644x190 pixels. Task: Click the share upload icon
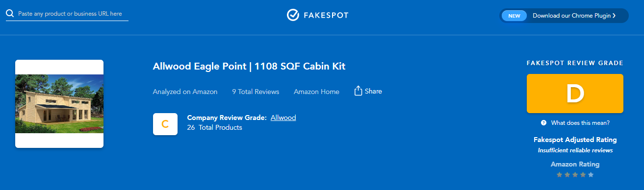pos(358,91)
